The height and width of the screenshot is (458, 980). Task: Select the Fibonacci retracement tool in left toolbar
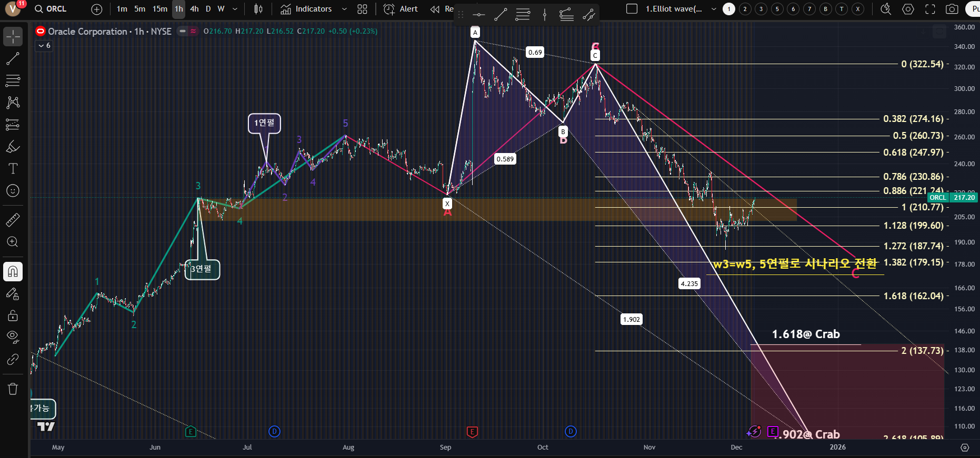pyautogui.click(x=13, y=80)
